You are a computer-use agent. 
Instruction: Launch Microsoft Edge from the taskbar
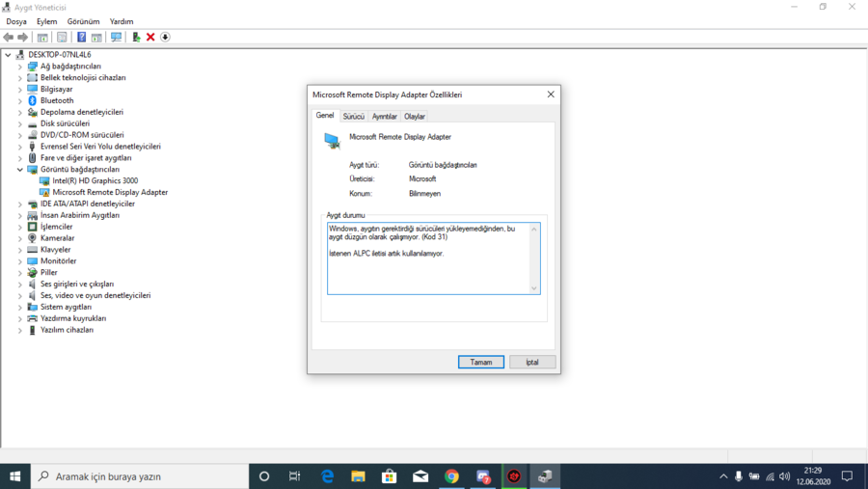(x=327, y=476)
